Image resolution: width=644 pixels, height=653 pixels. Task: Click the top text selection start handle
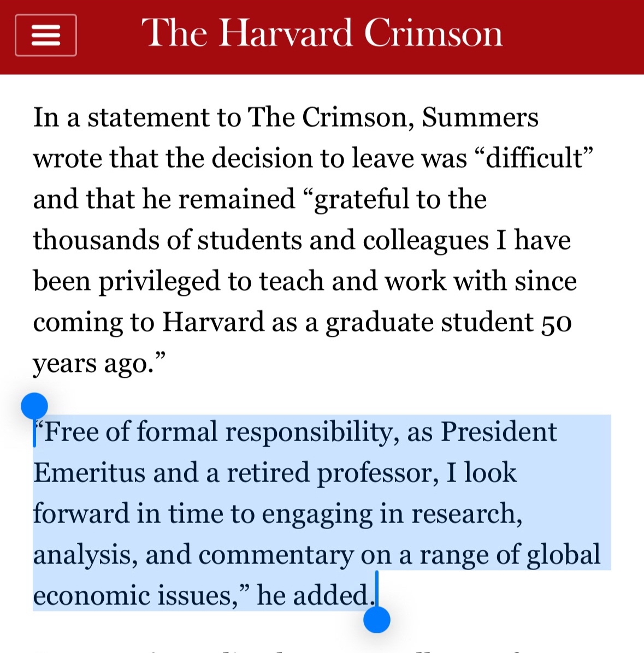coord(34,407)
